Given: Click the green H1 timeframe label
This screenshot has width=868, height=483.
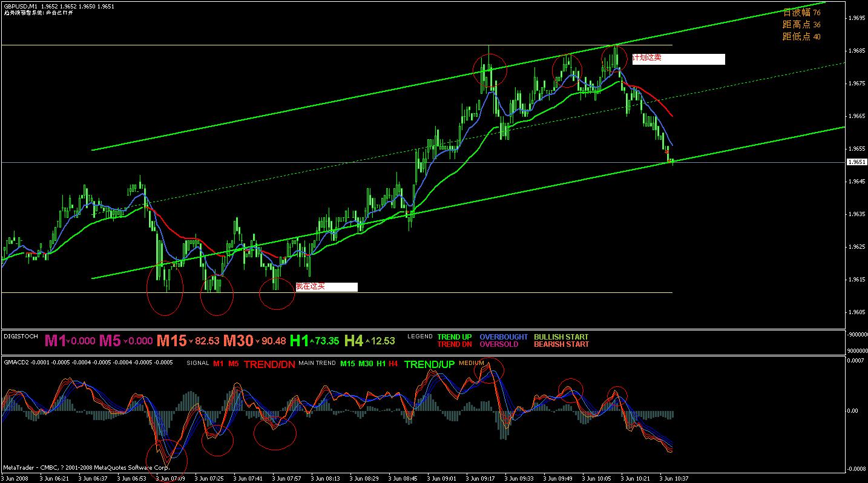Looking at the screenshot, I should click(299, 341).
